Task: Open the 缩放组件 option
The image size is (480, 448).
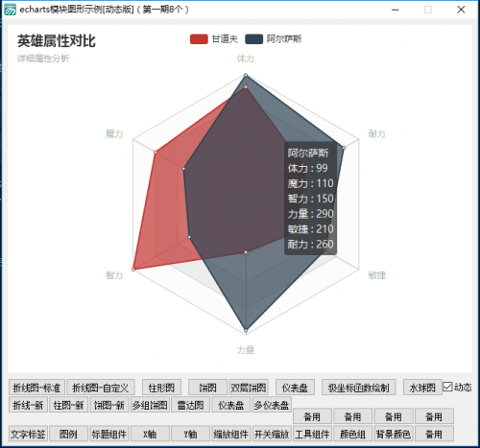Action: 231,434
